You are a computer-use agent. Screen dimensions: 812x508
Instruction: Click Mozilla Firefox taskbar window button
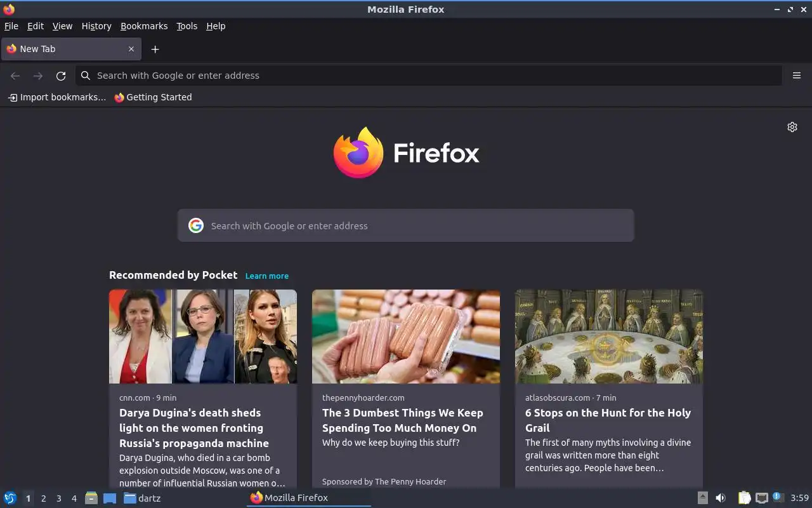(x=308, y=498)
